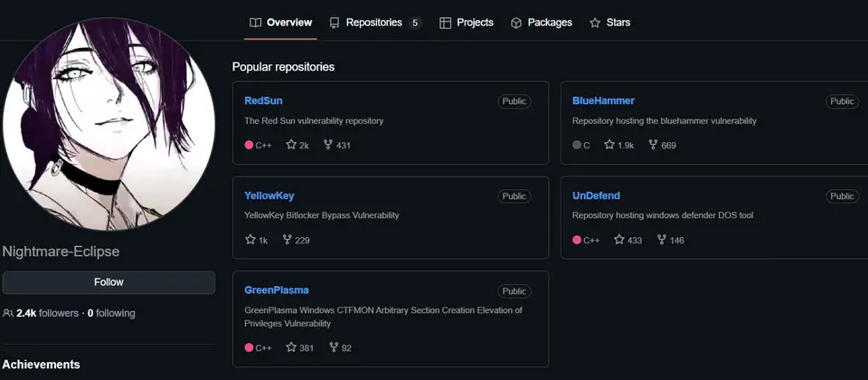View UnDefend's 433 stargazers count
This screenshot has width=868, height=380.
pyautogui.click(x=635, y=241)
